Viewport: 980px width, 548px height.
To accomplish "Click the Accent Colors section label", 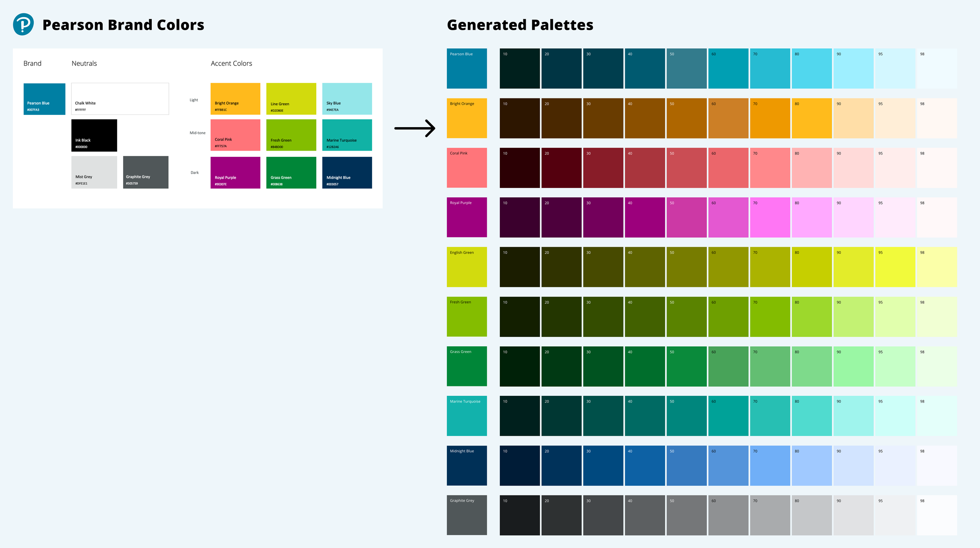I will 231,64.
